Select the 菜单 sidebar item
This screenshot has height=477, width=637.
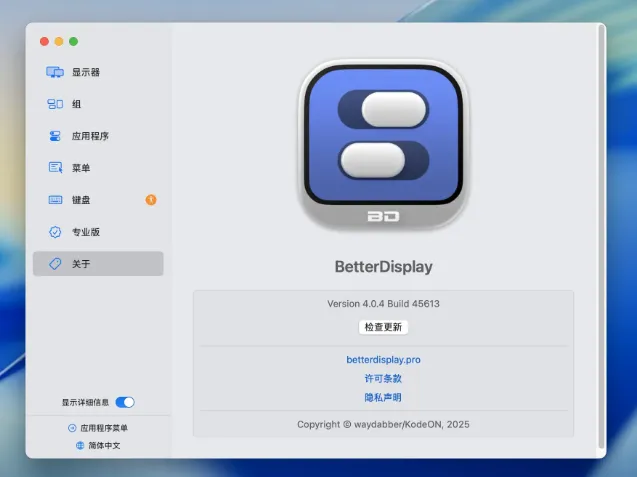point(98,167)
